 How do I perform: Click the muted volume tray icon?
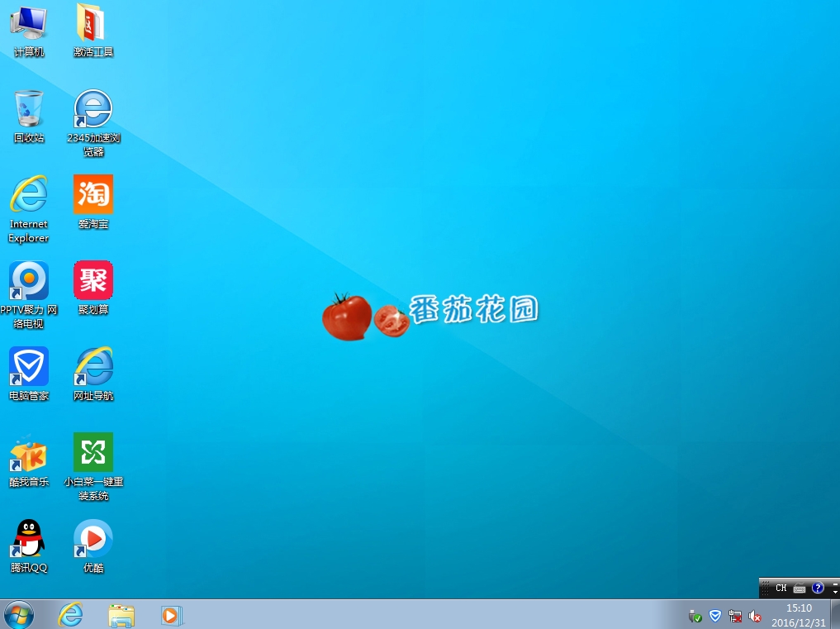(x=755, y=616)
